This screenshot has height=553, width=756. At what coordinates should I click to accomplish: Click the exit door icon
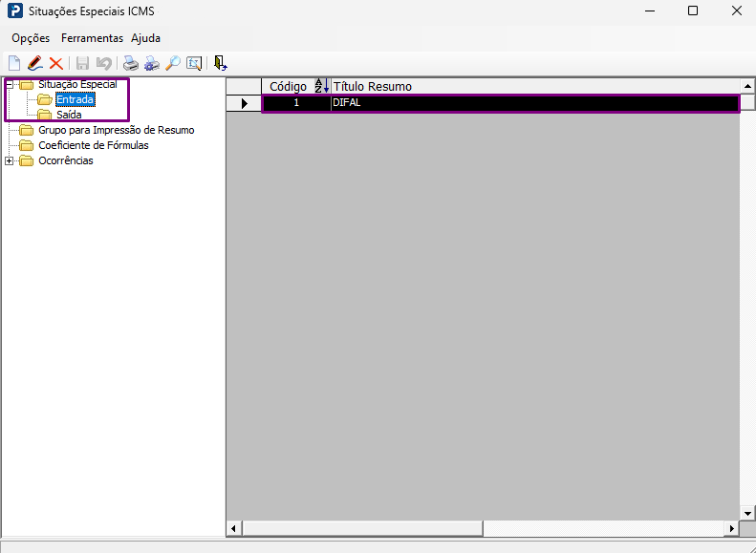[221, 63]
